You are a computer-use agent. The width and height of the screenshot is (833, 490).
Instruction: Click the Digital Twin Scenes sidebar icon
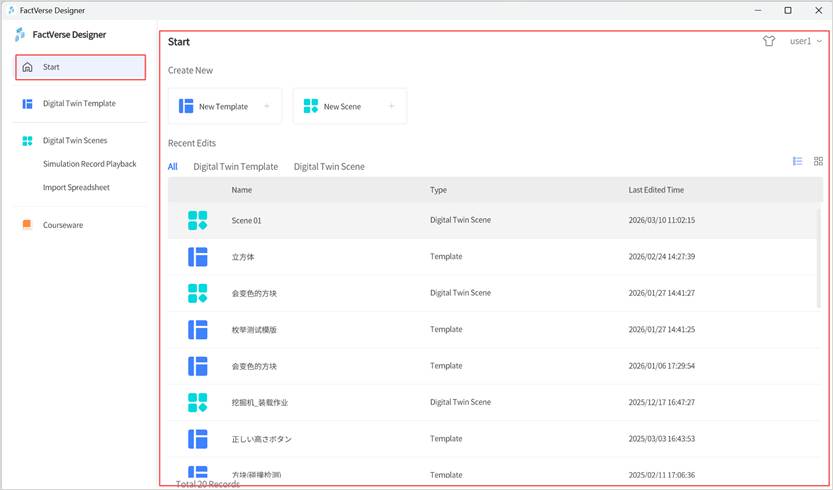pos(27,141)
